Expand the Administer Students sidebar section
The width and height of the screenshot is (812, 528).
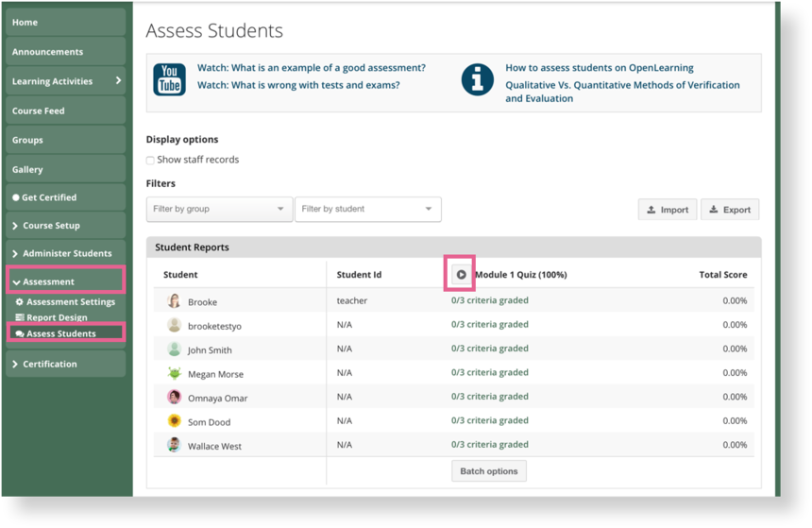coord(66,253)
